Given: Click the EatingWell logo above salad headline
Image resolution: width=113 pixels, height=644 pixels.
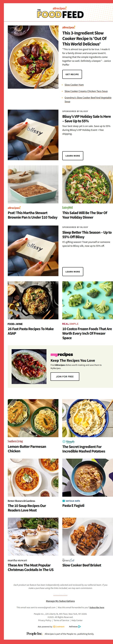Looking at the screenshot, I should 67,207.
